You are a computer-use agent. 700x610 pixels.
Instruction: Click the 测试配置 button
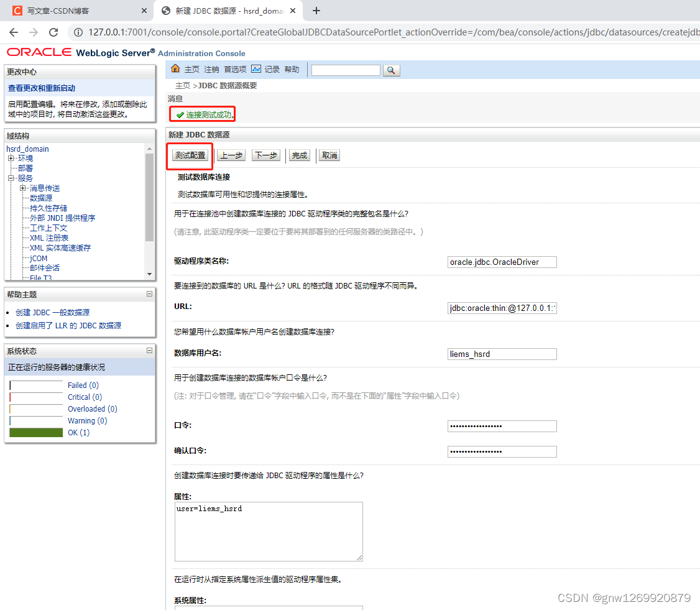click(x=189, y=155)
